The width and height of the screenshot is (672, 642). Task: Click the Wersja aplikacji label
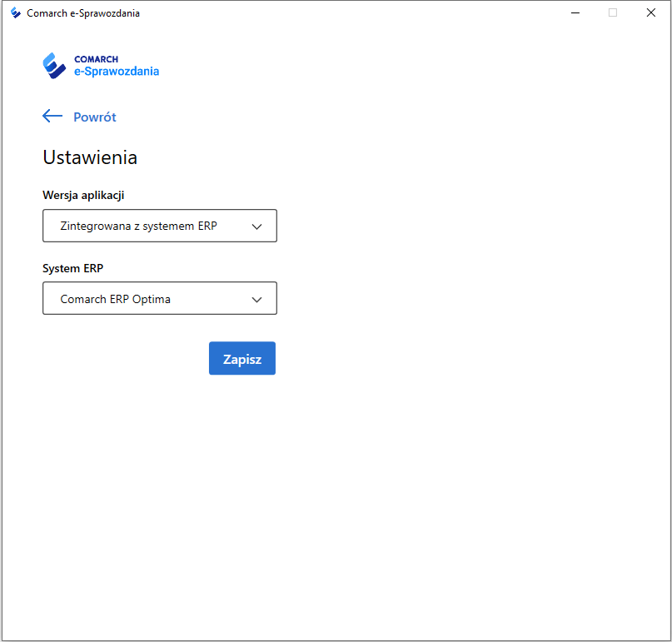[x=83, y=196]
